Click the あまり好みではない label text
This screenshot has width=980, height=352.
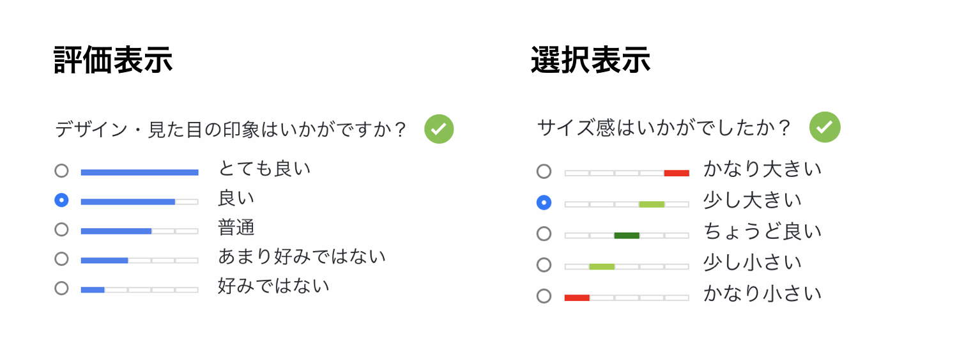tap(302, 257)
